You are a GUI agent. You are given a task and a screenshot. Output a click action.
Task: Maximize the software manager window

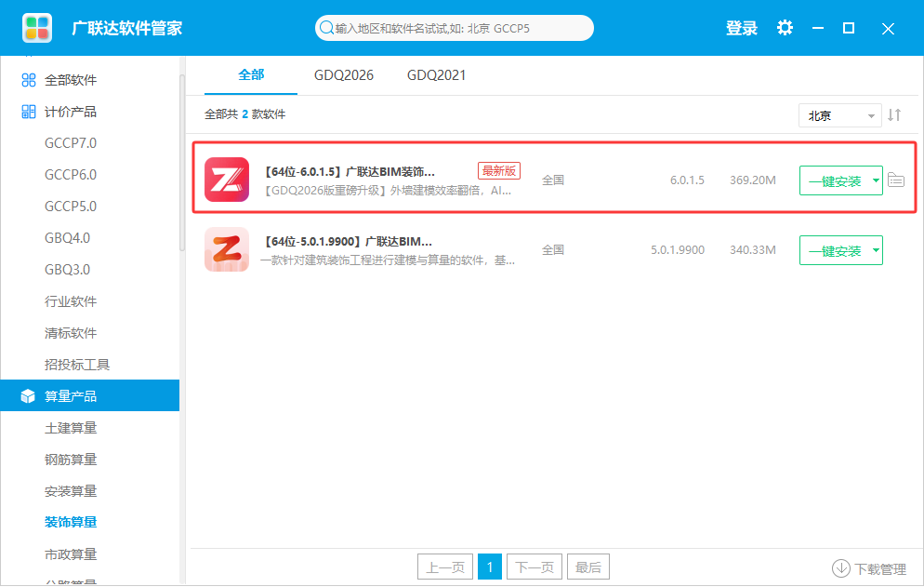849,28
